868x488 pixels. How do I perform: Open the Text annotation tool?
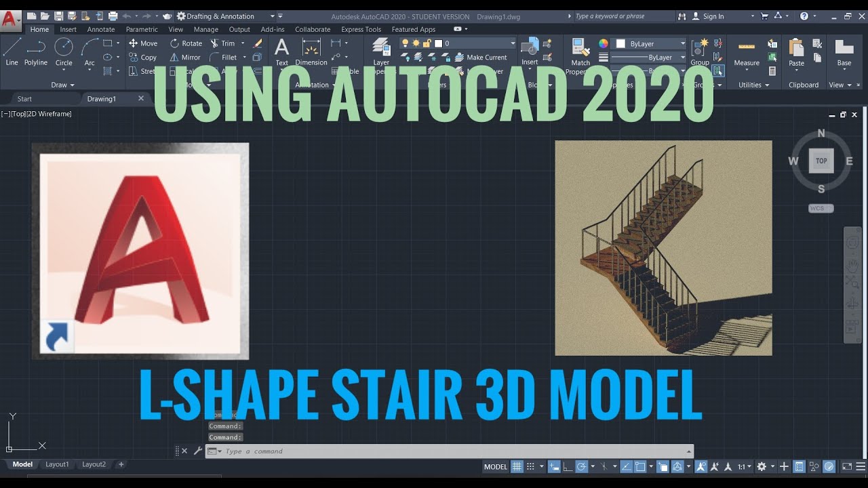coord(281,52)
